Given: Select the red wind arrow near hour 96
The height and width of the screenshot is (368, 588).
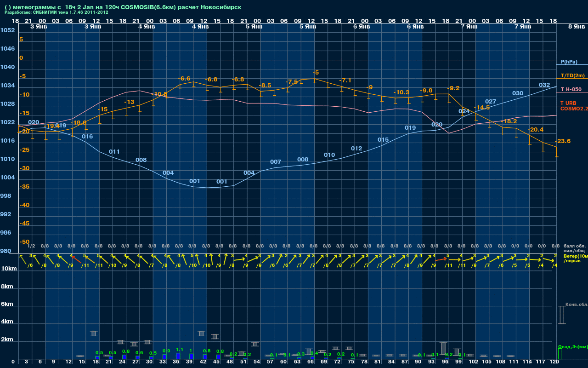Looking at the screenshot, I should tap(441, 259).
